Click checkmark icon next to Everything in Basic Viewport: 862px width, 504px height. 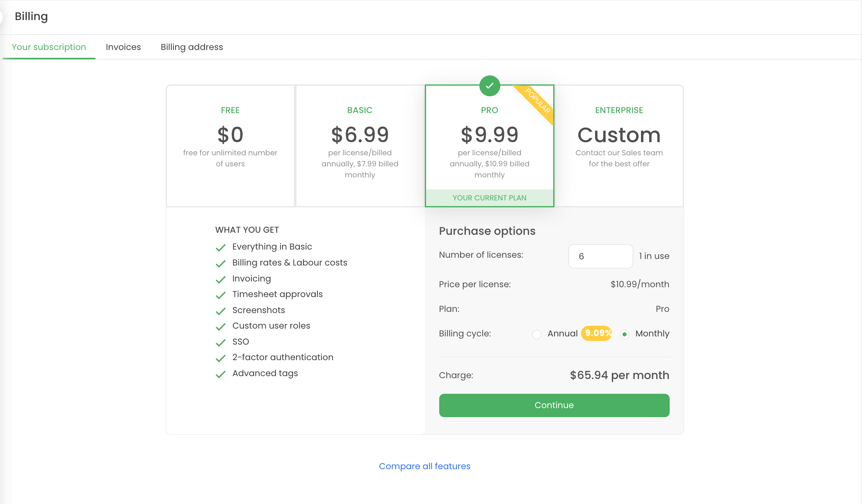coord(221,247)
